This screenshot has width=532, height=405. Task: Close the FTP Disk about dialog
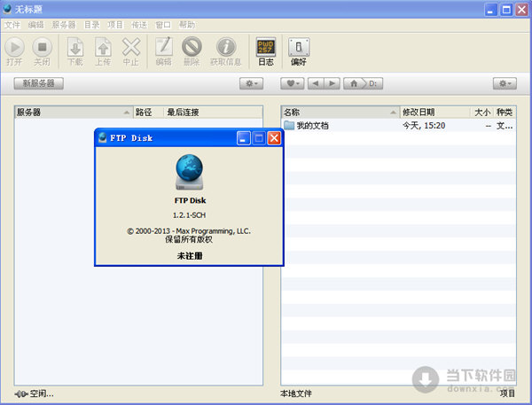tap(274, 138)
